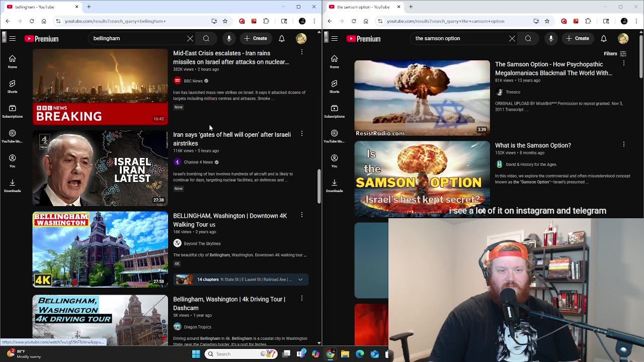Open the Beyond The Skylines channel link

click(202, 243)
